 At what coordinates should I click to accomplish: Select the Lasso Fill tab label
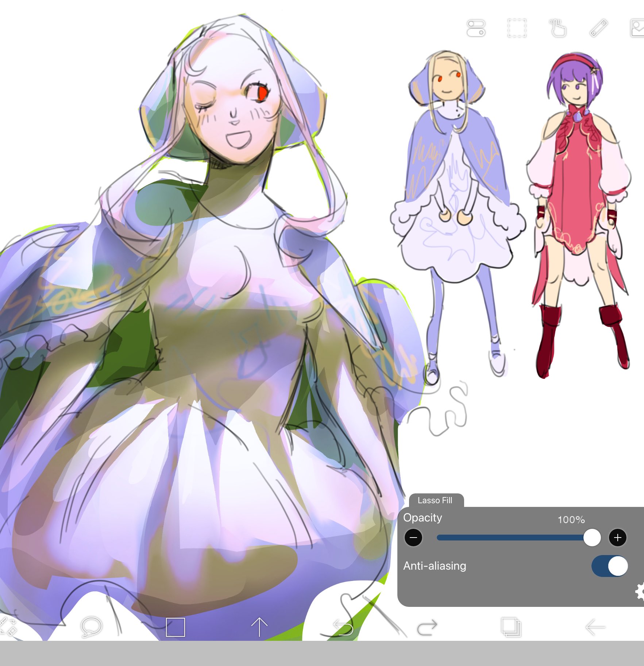(435, 500)
